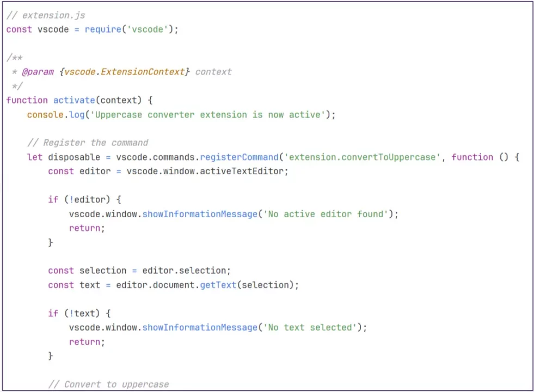Click editor.selection on the selection assignment line
The image size is (534, 392).
[x=186, y=271]
